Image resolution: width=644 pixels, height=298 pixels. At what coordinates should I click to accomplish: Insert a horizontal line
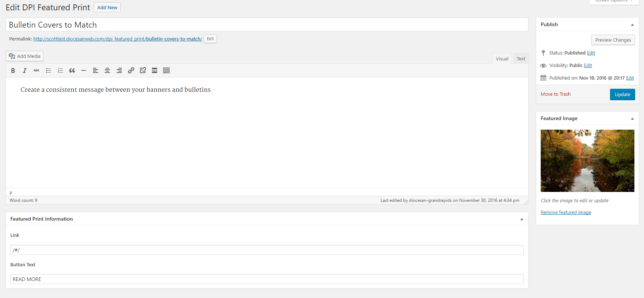(x=84, y=71)
